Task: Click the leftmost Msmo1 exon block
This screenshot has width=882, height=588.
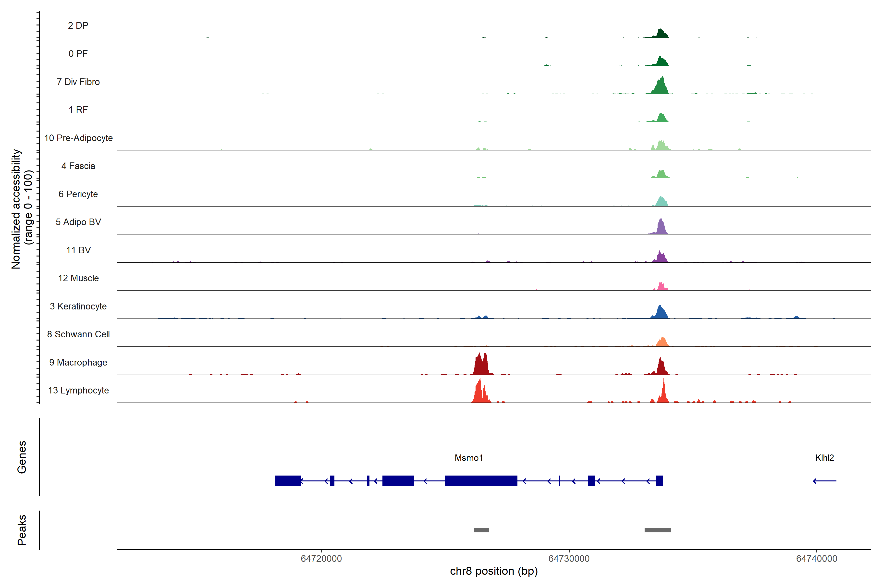Action: pyautogui.click(x=288, y=481)
